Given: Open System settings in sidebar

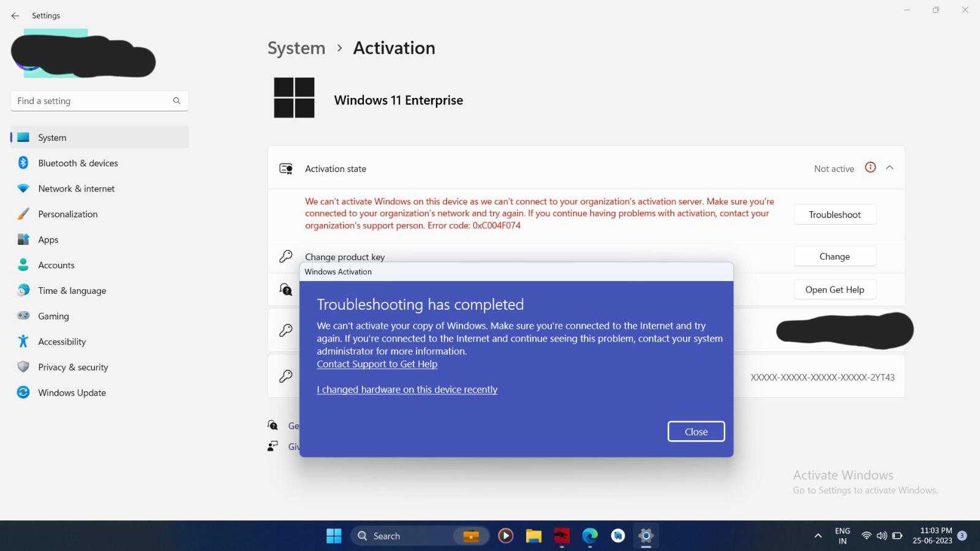Looking at the screenshot, I should (x=99, y=138).
